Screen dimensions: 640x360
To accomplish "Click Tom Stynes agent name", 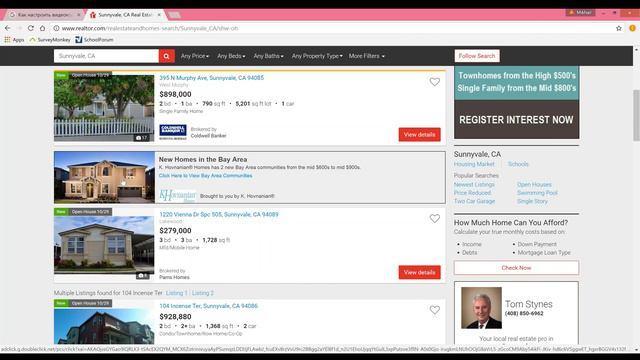I will [529, 304].
